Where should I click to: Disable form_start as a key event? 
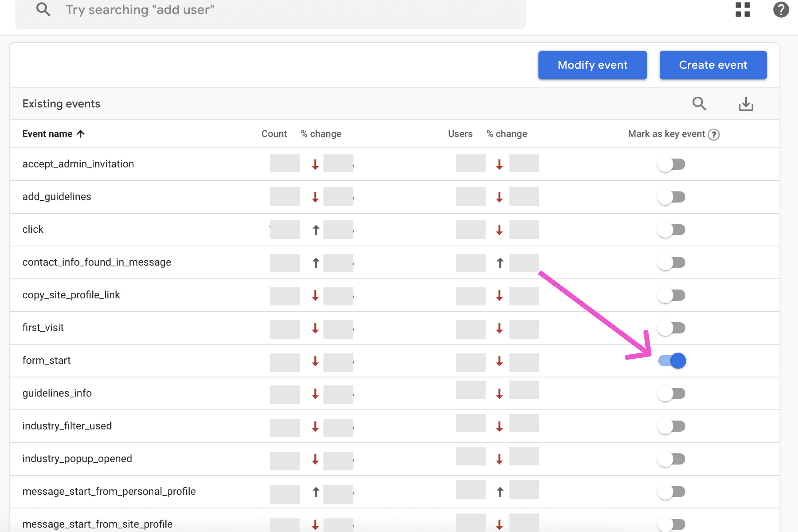(671, 360)
